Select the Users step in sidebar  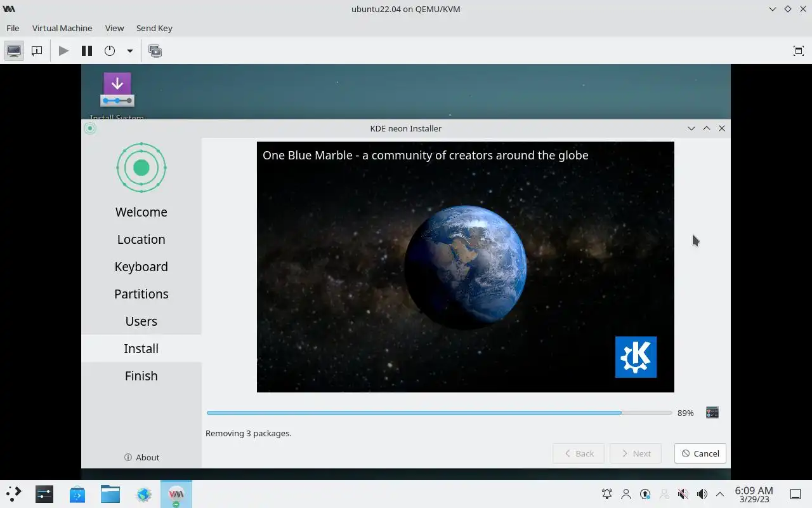[141, 321]
